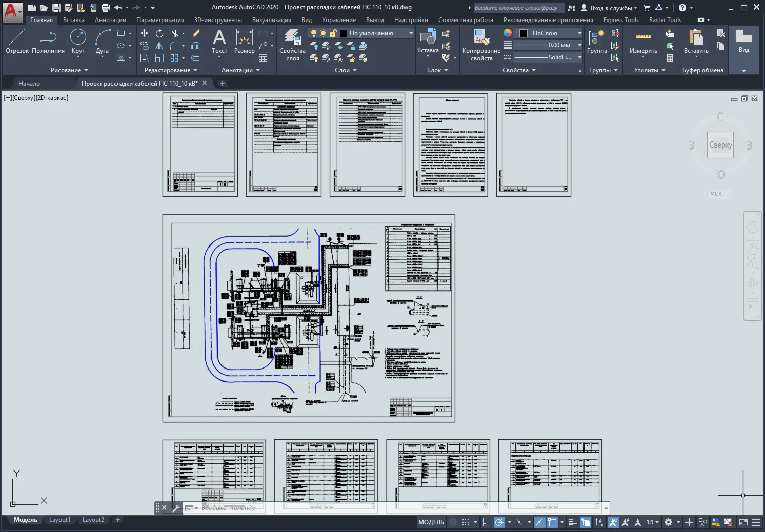Viewport: 765px width, 532px height.
Task: Toggle drawing grid display in status bar
Action: [453, 522]
